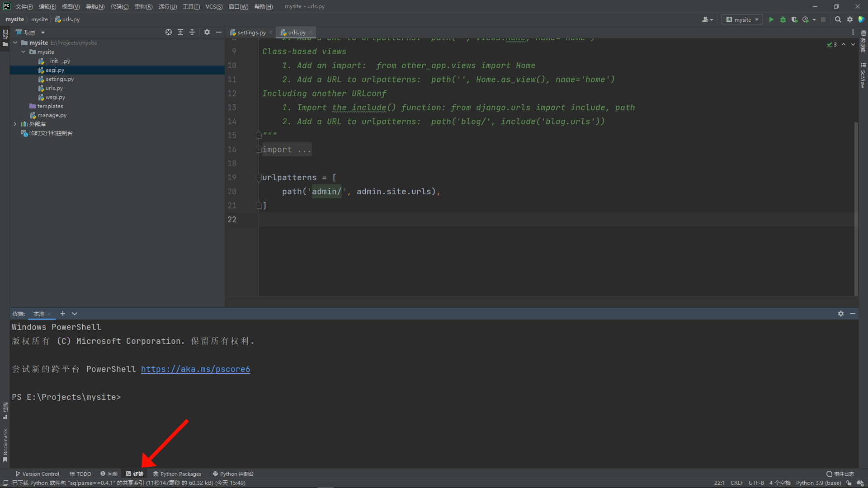Image resolution: width=868 pixels, height=488 pixels.
Task: Hide the terminal tool window
Action: (853, 314)
